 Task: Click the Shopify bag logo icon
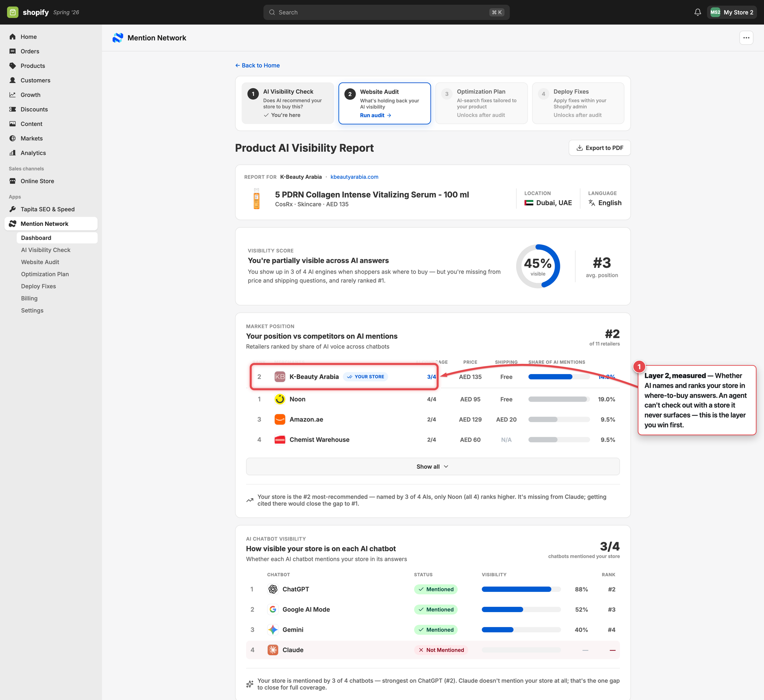(13, 12)
